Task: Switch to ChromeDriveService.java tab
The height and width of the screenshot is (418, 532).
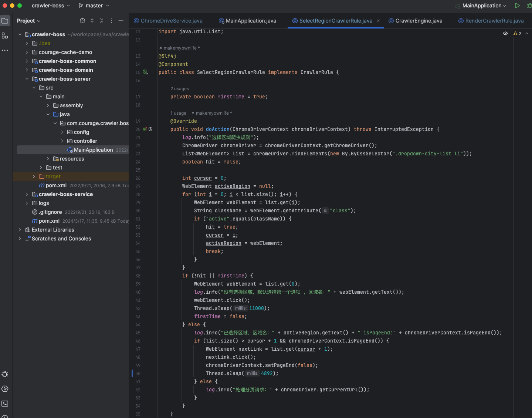Action: (168, 21)
